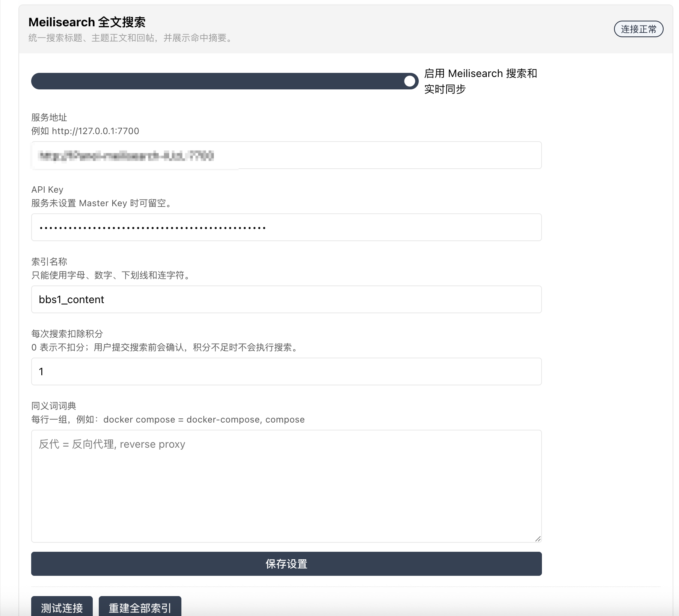Edit the index name field bbs1_content
This screenshot has height=616, width=679.
(286, 299)
